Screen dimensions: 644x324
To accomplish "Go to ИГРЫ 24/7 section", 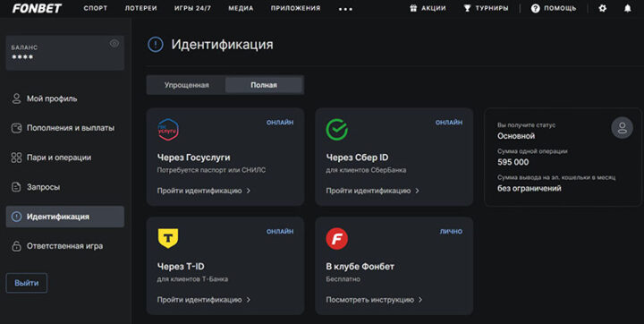I will (192, 8).
